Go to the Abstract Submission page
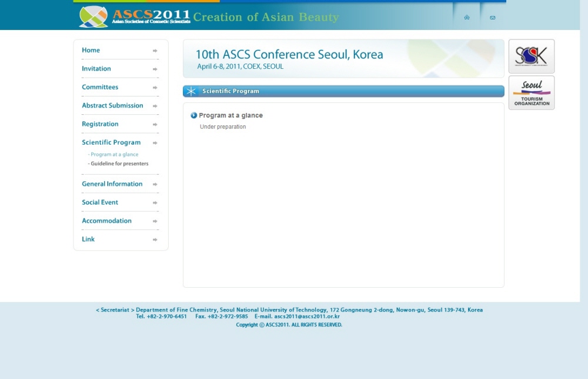 (x=112, y=106)
